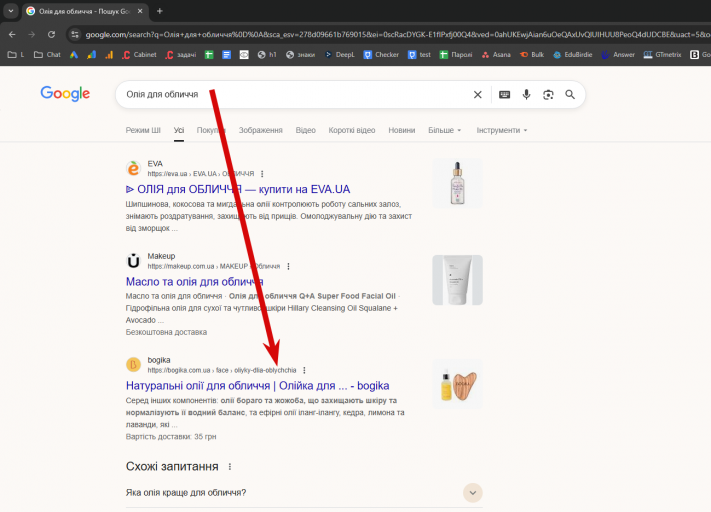The height and width of the screenshot is (512, 711).
Task: Close the 'Олія для обличчя' browser tab
Action: tap(140, 11)
